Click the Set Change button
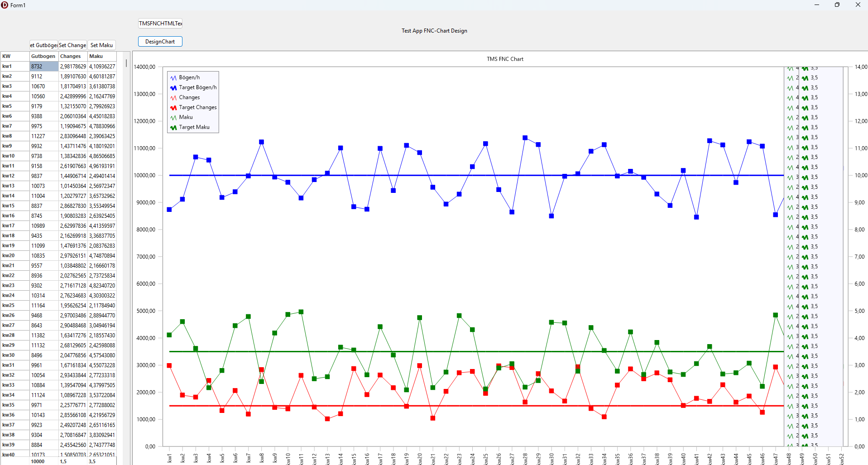The width and height of the screenshot is (868, 465). (72, 45)
